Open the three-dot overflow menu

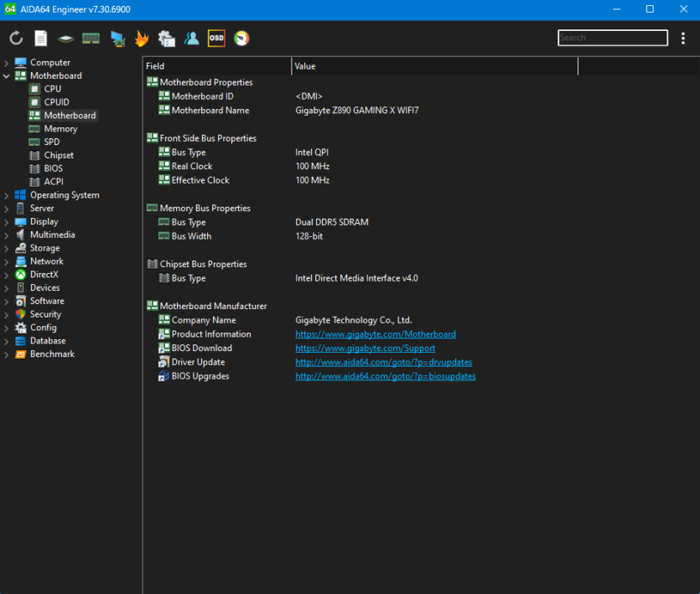click(x=683, y=39)
